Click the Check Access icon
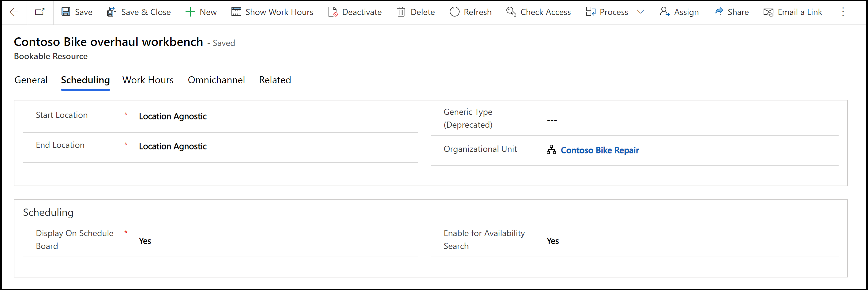The height and width of the screenshot is (290, 868). click(x=511, y=12)
